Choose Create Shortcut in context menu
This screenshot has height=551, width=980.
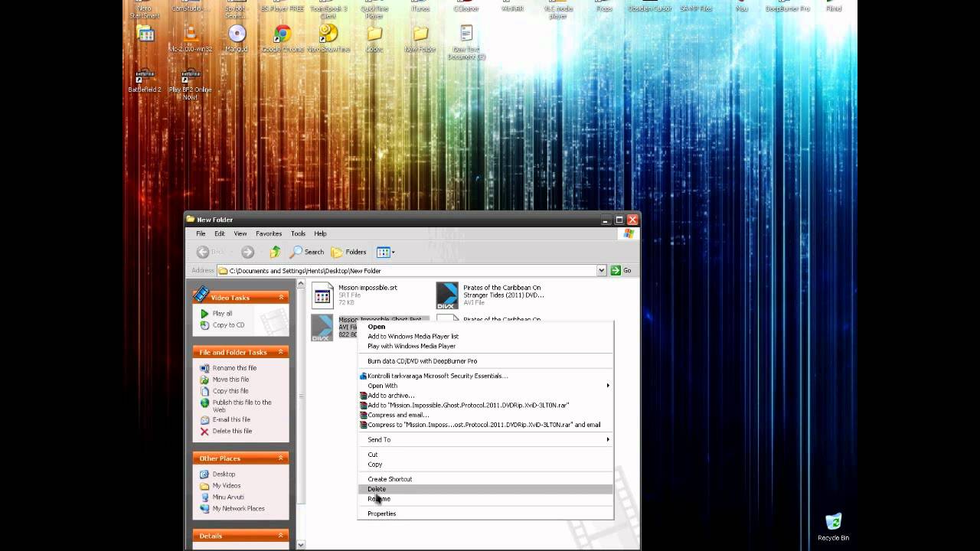click(x=485, y=479)
